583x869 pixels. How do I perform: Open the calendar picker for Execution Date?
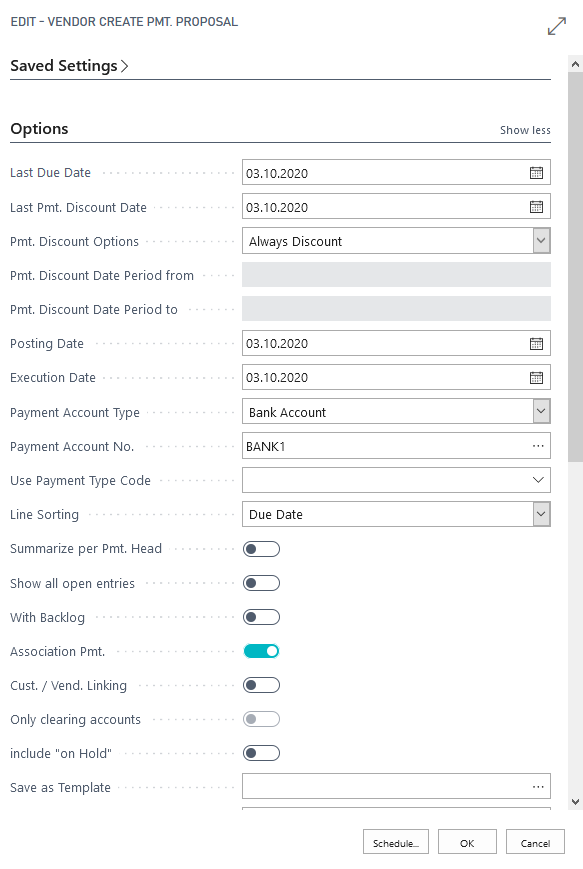pyautogui.click(x=538, y=377)
